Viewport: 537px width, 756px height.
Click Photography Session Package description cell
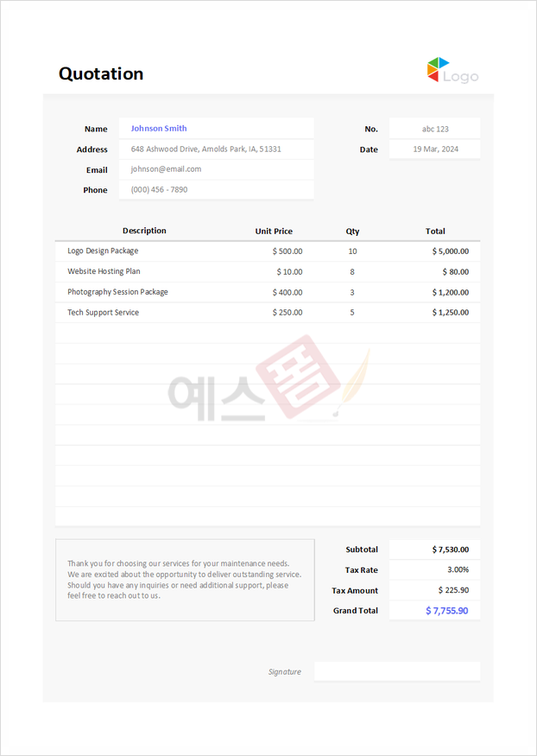coord(117,292)
